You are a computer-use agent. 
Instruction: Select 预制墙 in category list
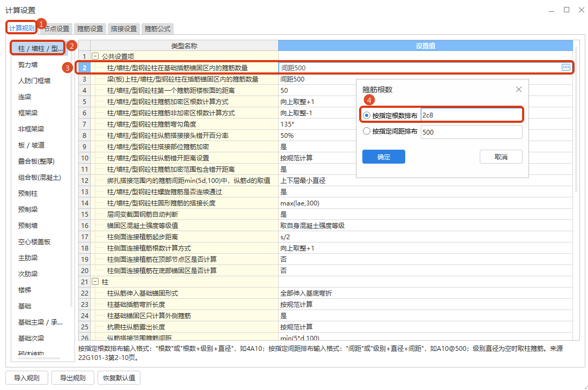[28, 225]
